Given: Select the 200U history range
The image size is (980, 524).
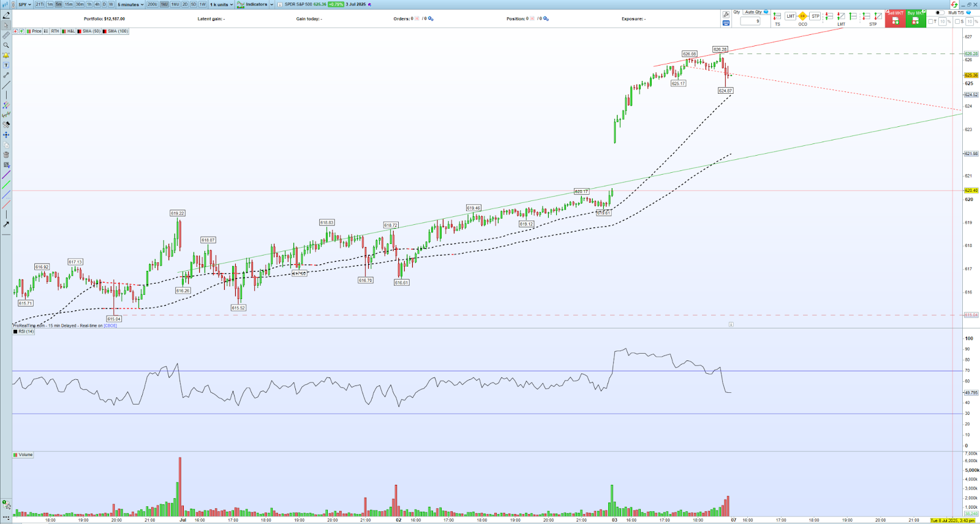Looking at the screenshot, I should click(152, 4).
